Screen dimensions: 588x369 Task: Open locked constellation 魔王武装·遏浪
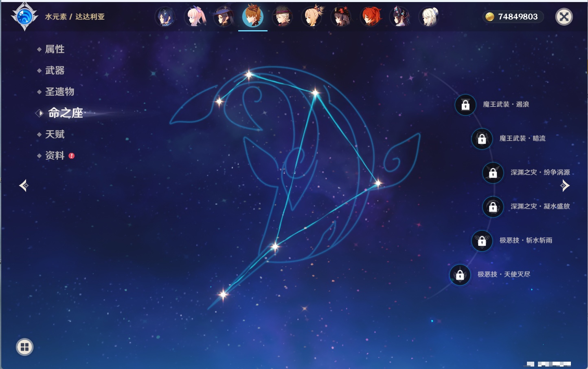click(x=465, y=105)
